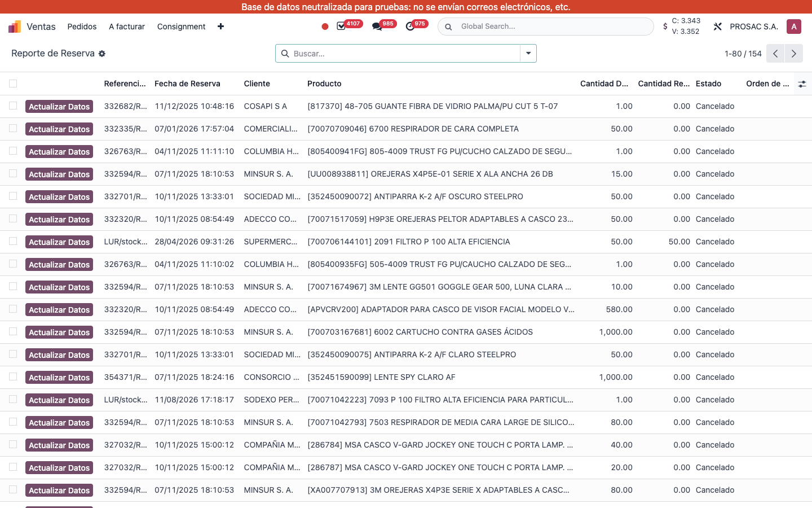This screenshot has height=508, width=812.
Task: Click product 7503 RESPIRADOR DE MEDIA CARA LARGE
Action: 441,422
